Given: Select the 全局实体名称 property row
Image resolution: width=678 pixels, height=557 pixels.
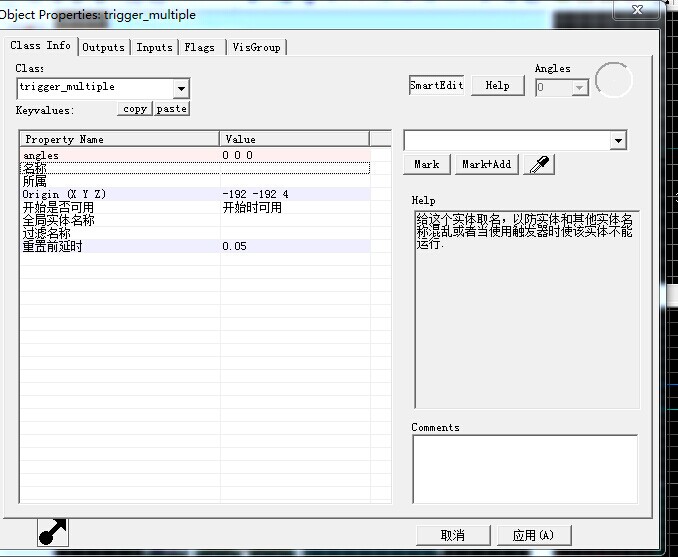Looking at the screenshot, I should point(195,221).
